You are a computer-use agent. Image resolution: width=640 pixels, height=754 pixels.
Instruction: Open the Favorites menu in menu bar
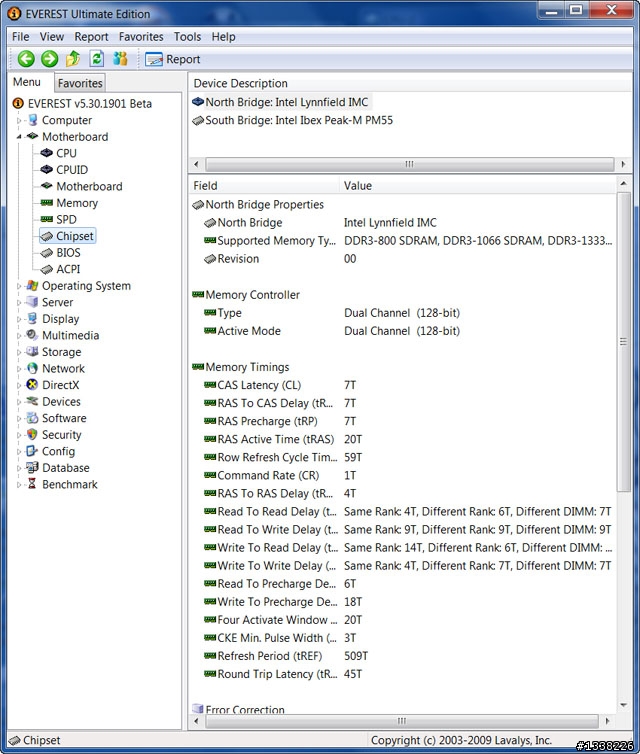pyautogui.click(x=141, y=37)
